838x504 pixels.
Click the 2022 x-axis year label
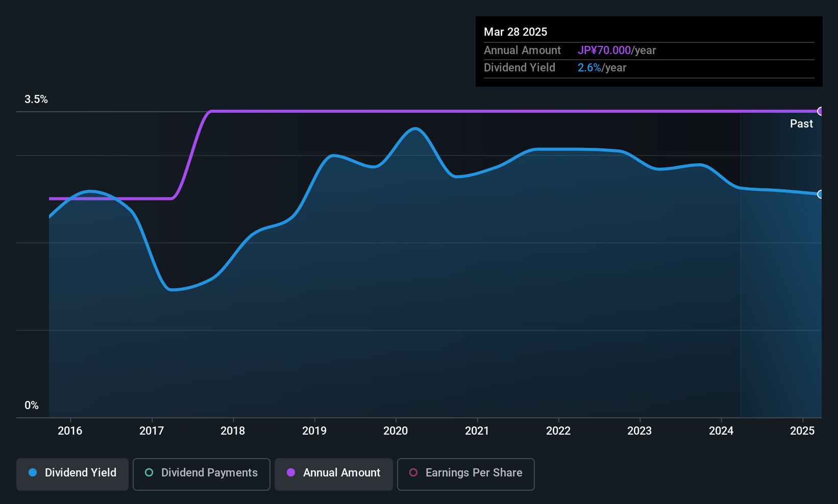pos(558,431)
